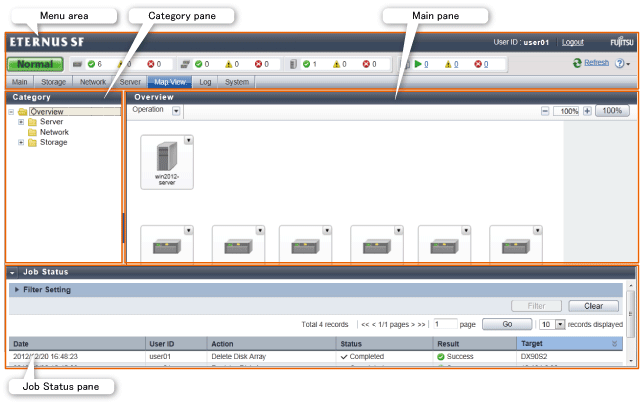Click the green Success result icon
Screen dimensions: 640x405
pyautogui.click(x=441, y=357)
